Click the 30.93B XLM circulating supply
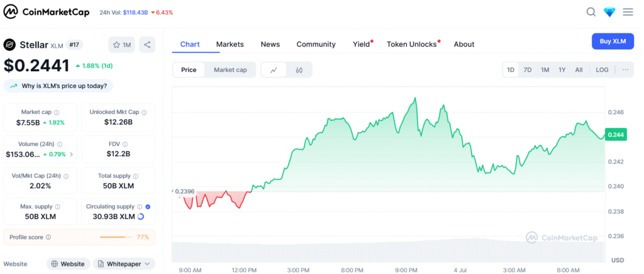The image size is (644, 274). [x=114, y=217]
